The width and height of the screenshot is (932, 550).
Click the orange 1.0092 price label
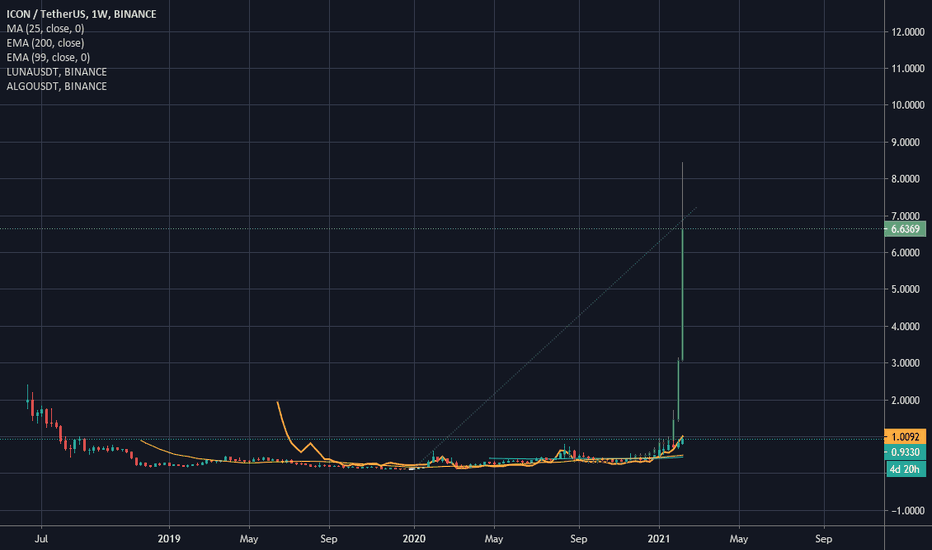pos(905,437)
